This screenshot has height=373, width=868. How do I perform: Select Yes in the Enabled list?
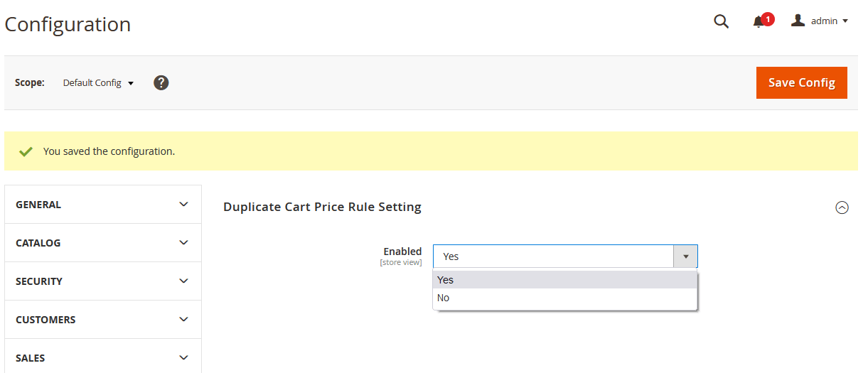(x=446, y=280)
